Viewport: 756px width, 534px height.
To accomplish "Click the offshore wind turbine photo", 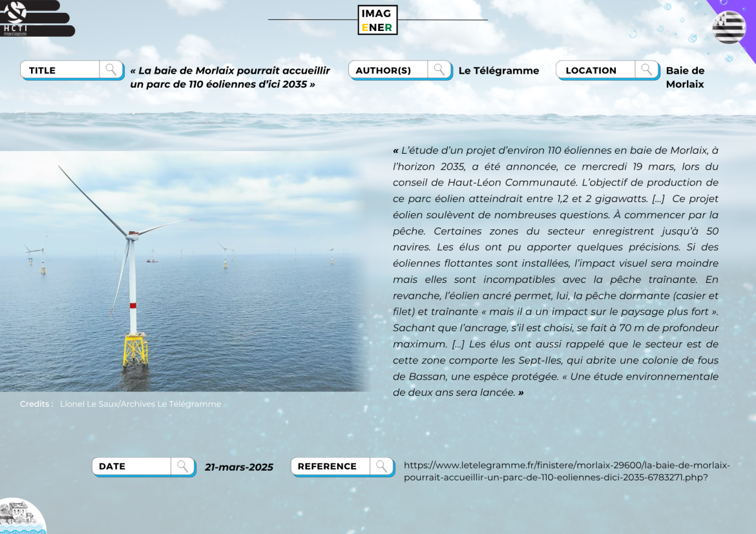I will click(x=185, y=271).
